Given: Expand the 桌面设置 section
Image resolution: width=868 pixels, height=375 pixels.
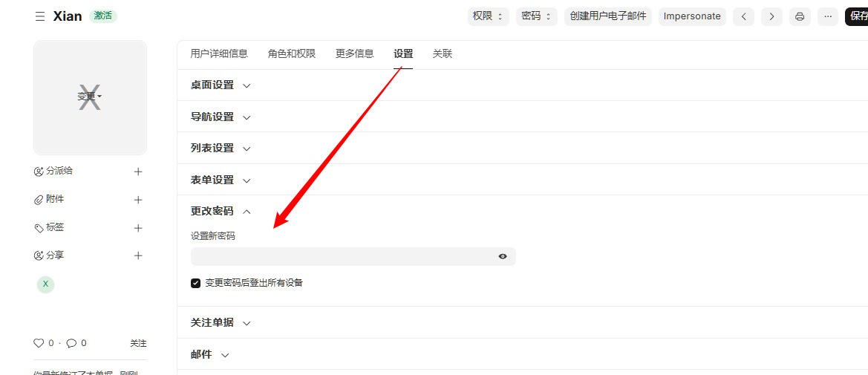Looking at the screenshot, I should (221, 85).
